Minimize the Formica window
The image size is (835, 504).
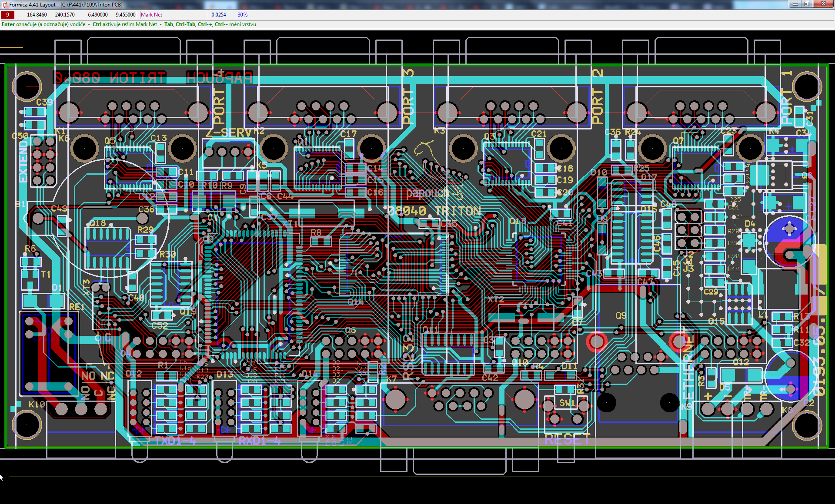click(795, 4)
